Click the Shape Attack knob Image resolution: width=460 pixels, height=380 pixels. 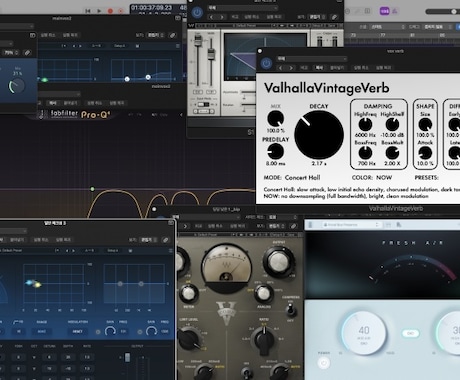pos(425,153)
